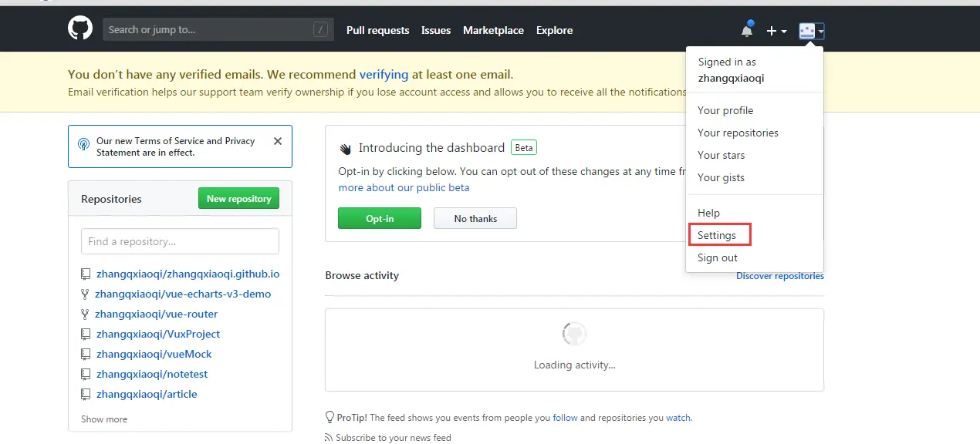Image resolution: width=980 pixels, height=444 pixels.
Task: Focus the Find a repository field
Action: point(180,241)
